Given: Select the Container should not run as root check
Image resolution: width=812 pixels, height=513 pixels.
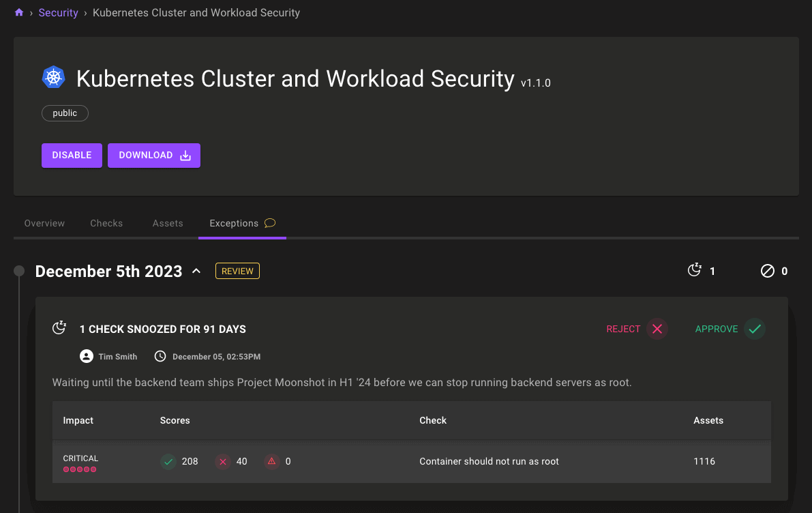Looking at the screenshot, I should click(489, 462).
